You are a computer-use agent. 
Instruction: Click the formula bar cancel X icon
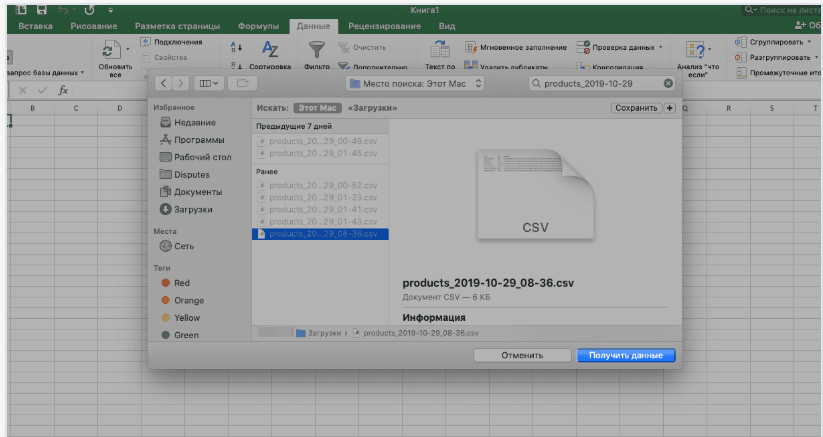pyautogui.click(x=23, y=90)
